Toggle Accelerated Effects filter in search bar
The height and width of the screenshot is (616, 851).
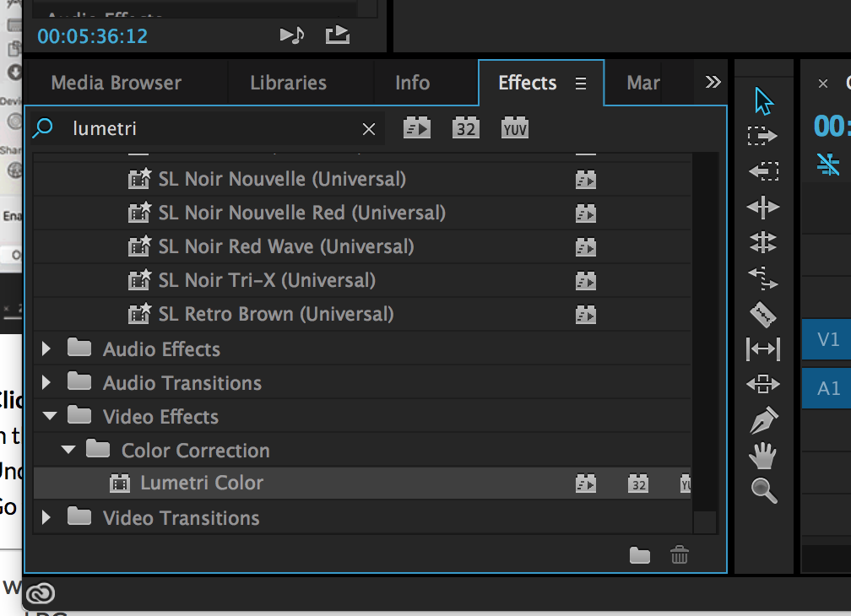click(417, 128)
